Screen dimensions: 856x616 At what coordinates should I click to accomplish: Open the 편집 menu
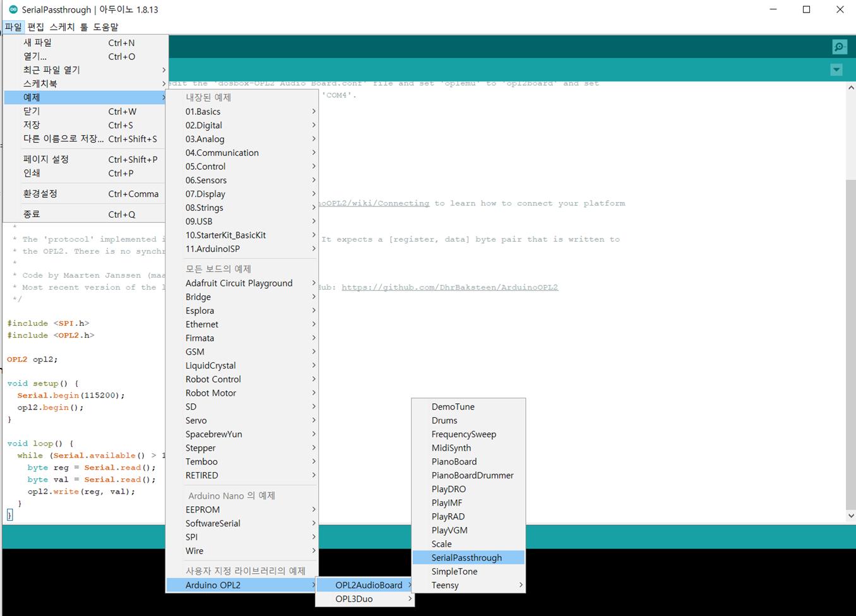36,27
